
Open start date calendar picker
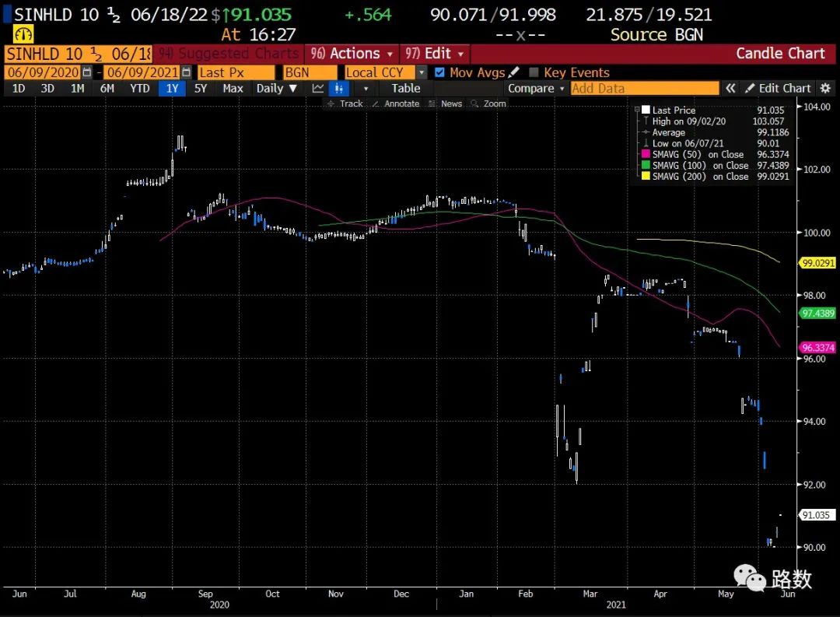(x=87, y=72)
